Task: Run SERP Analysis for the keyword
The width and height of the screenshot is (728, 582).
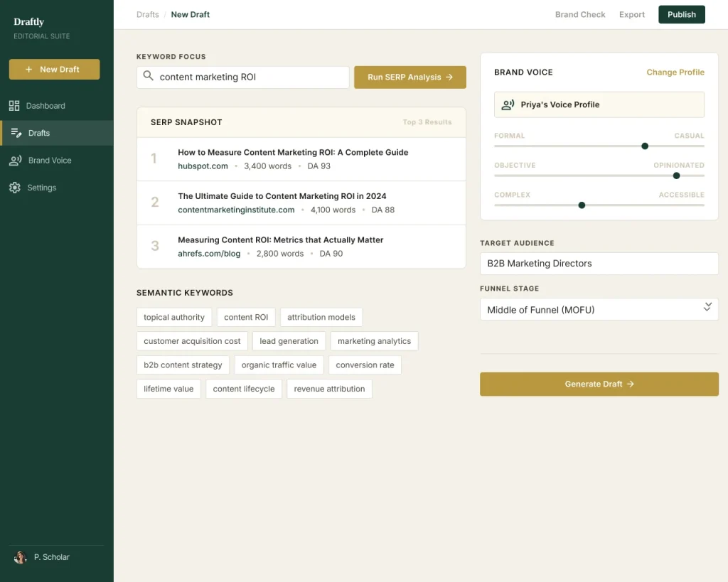Action: pos(410,77)
